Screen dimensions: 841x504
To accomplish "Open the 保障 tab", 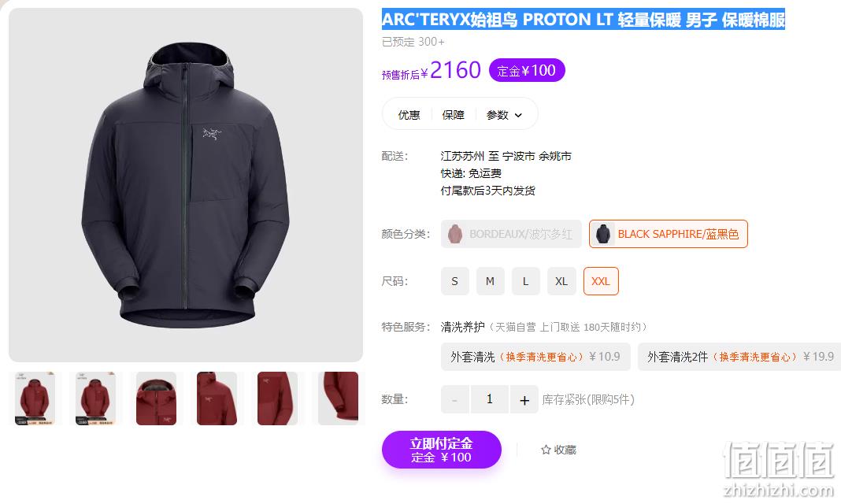I will tap(454, 115).
